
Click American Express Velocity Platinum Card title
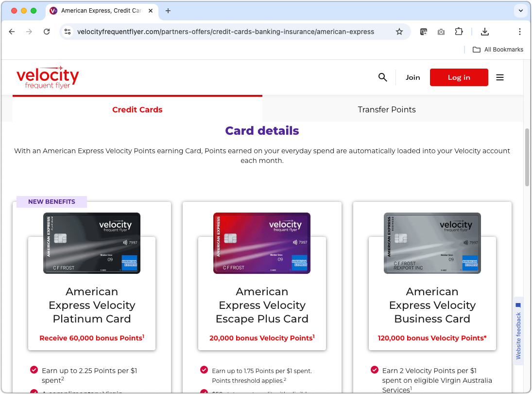point(92,305)
